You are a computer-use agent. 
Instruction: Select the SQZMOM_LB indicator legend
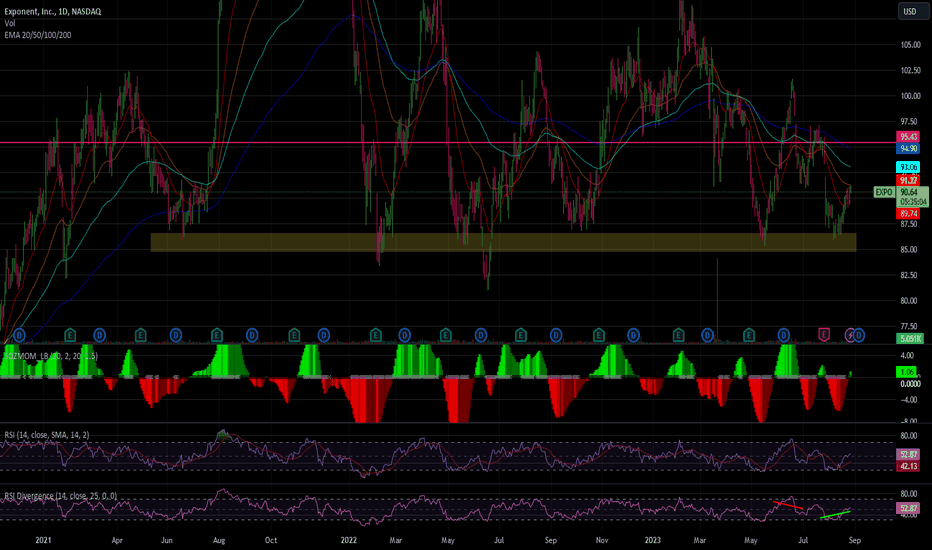[51, 356]
